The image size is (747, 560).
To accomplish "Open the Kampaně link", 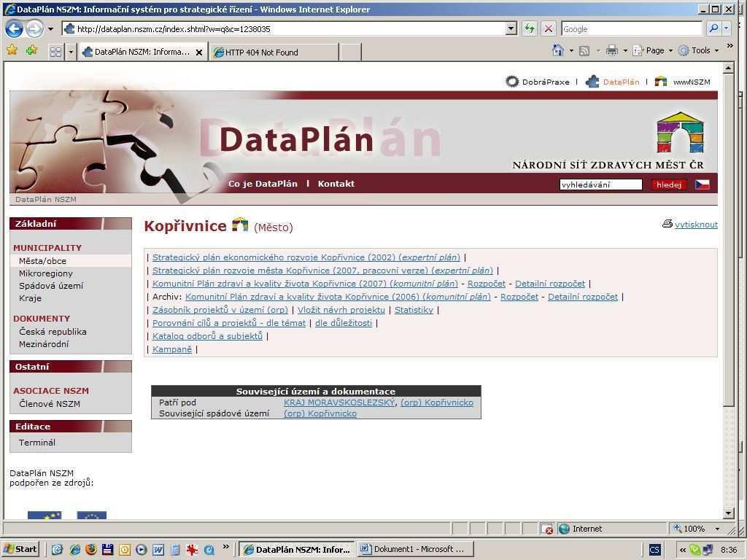I will pos(172,349).
